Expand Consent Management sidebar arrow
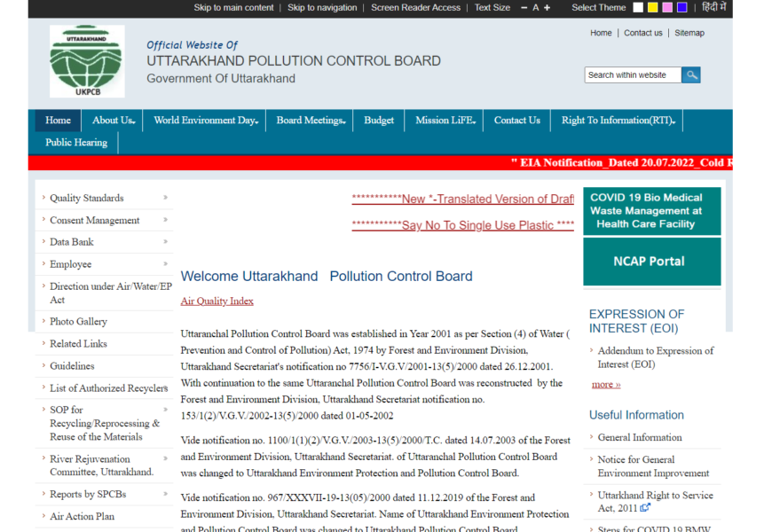This screenshot has width=772, height=532. tap(165, 220)
